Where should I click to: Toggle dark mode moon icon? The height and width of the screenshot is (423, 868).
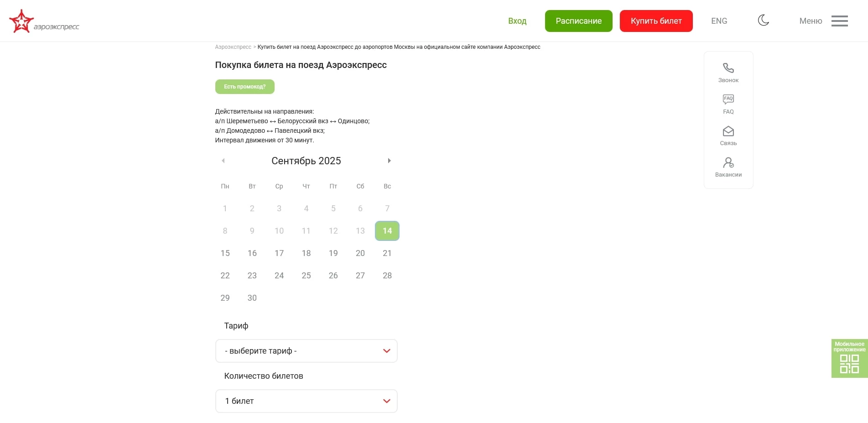click(763, 21)
